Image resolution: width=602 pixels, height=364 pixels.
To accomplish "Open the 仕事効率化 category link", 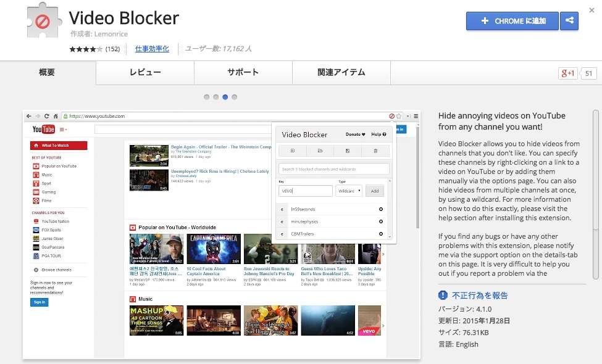I will (152, 49).
